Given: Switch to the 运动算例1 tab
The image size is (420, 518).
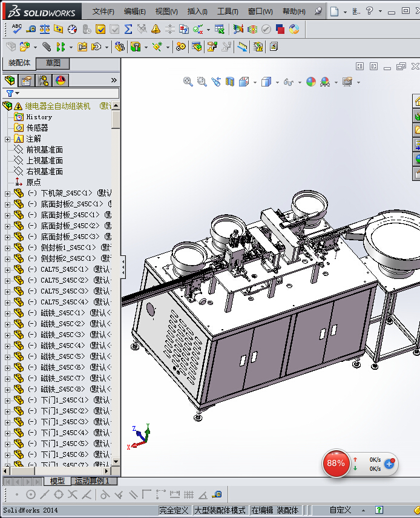Looking at the screenshot, I should [x=93, y=481].
